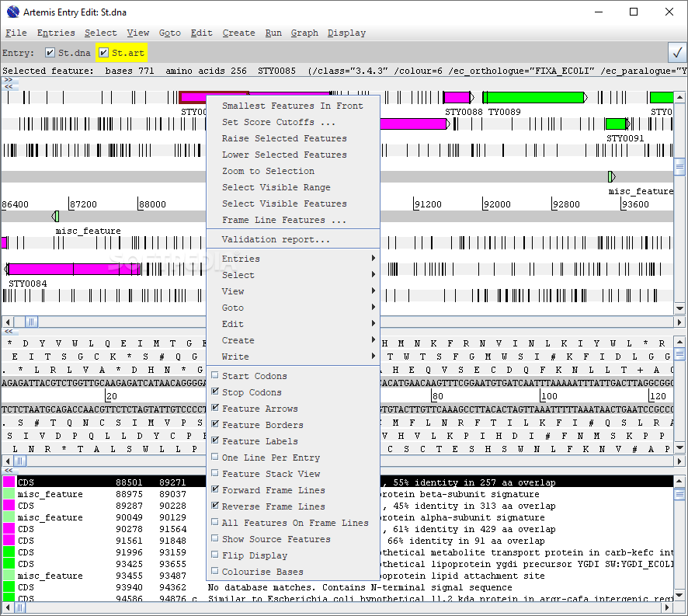The width and height of the screenshot is (688, 616).
Task: Toggle Reverse Frame Lines checkbox
Action: click(x=215, y=506)
